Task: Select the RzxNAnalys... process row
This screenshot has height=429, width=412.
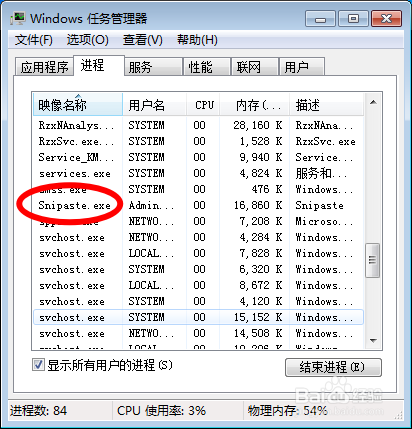Action: (198, 125)
